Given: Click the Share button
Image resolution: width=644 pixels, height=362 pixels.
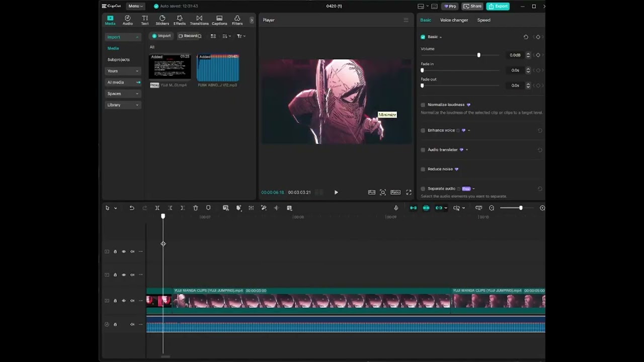Looking at the screenshot, I should [x=472, y=6].
